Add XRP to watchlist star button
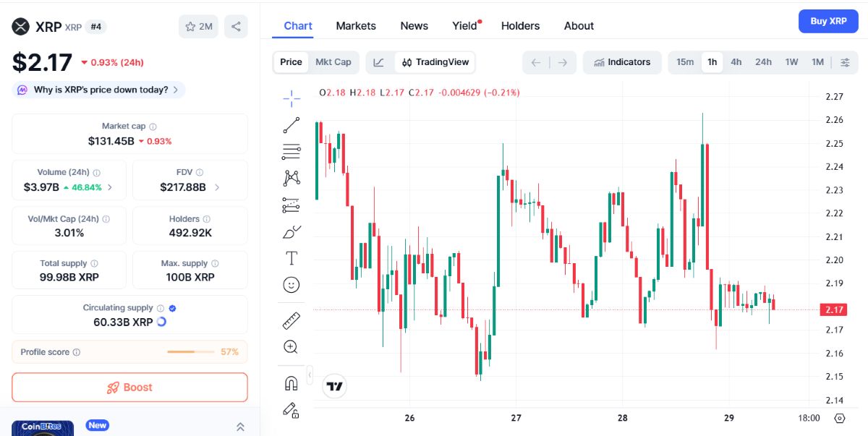 tap(198, 27)
